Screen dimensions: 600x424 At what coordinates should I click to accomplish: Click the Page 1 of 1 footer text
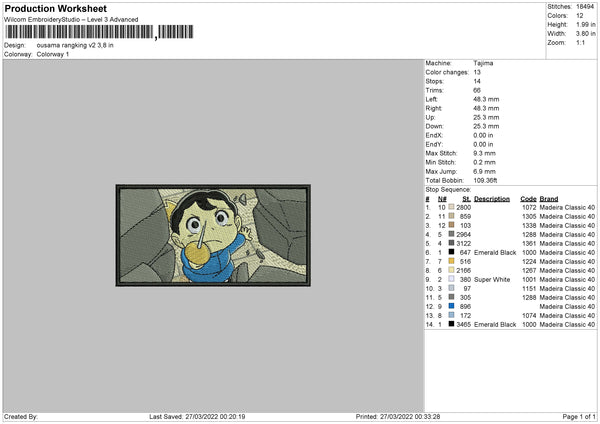[x=579, y=416]
